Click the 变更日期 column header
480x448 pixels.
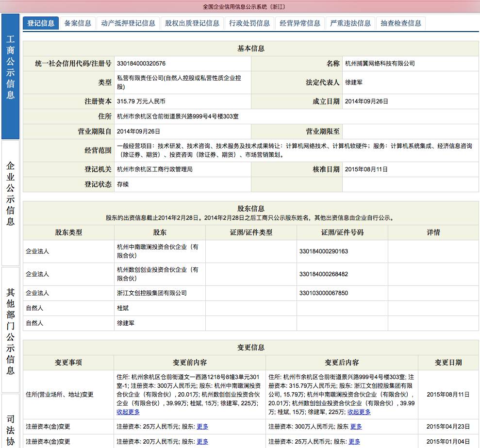(x=448, y=363)
